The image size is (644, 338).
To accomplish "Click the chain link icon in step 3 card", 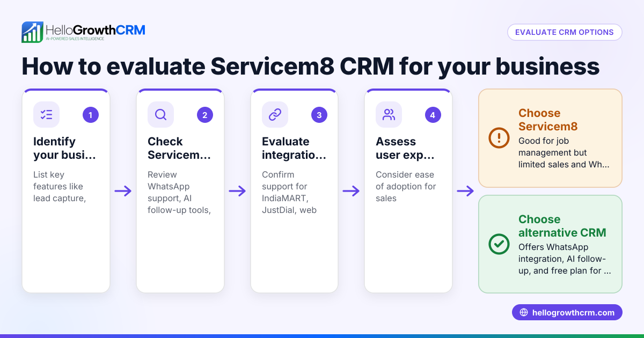I will tap(275, 114).
